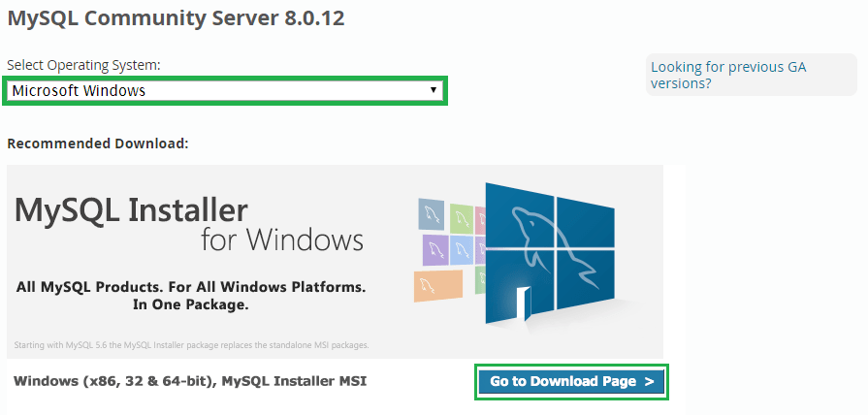Click the gray-blue dolphin tile at top left
Image resolution: width=868 pixels, height=415 pixels.
[432, 212]
